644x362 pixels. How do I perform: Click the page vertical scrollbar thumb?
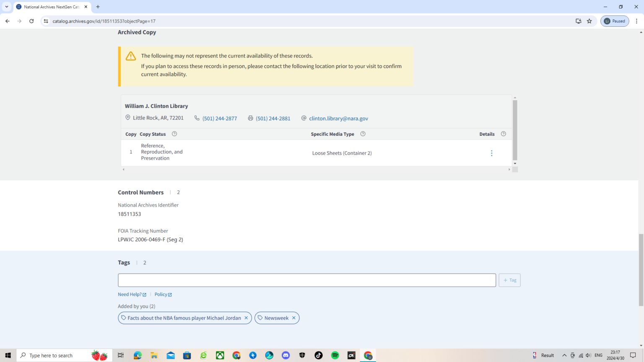(641, 270)
